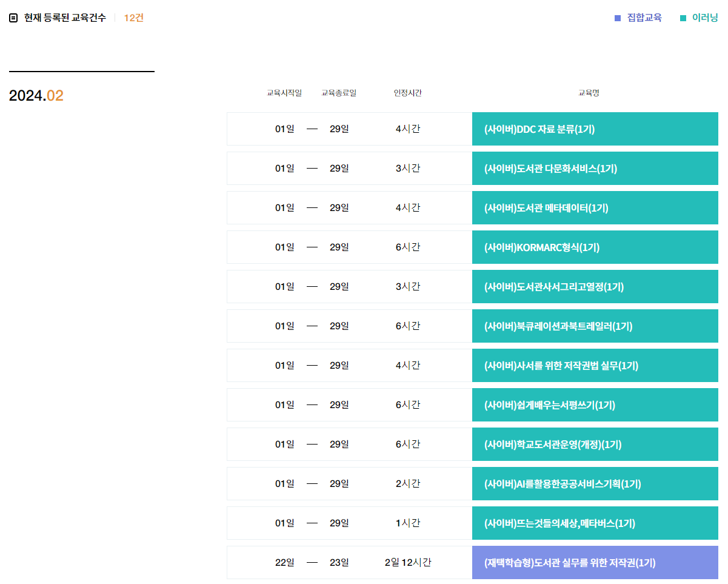This screenshot has height=584, width=728.
Task: Click 4시간 in the 저작권법 실무 row
Action: [x=408, y=366]
